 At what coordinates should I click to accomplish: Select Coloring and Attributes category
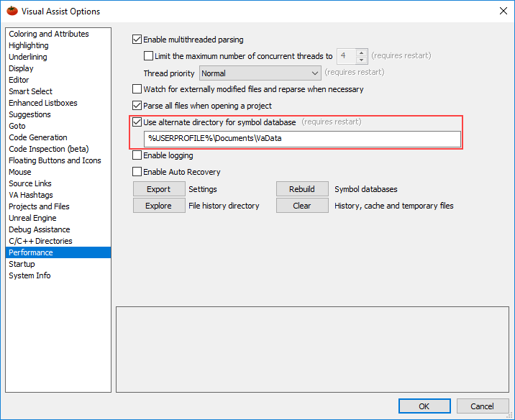click(49, 34)
